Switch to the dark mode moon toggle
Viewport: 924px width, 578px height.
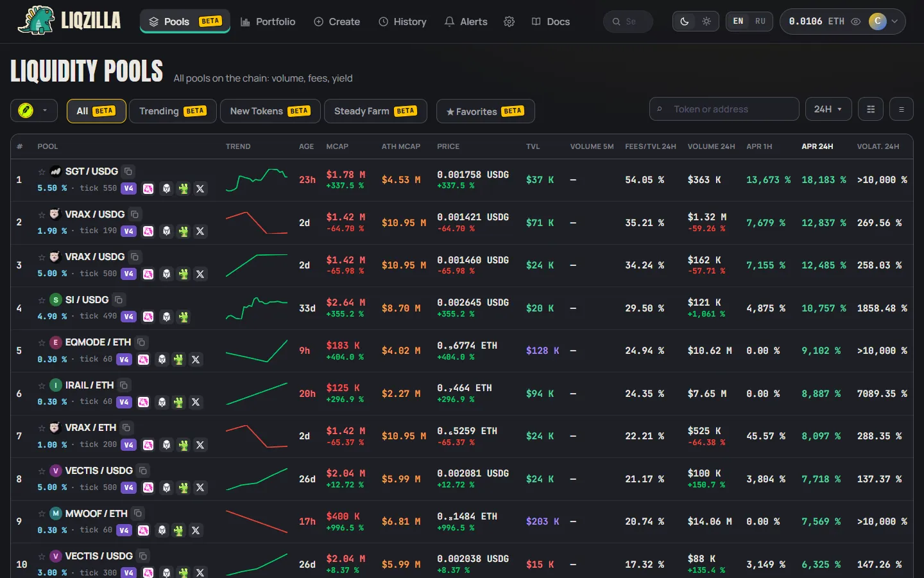(685, 22)
